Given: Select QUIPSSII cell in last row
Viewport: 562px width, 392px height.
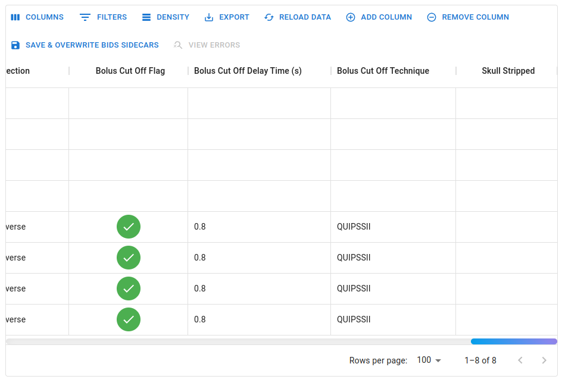Looking at the screenshot, I should pyautogui.click(x=354, y=319).
